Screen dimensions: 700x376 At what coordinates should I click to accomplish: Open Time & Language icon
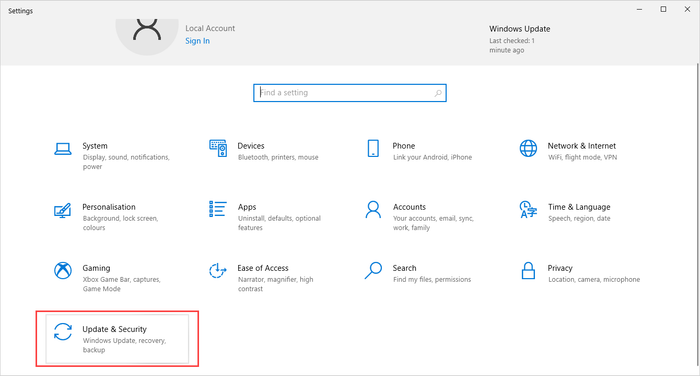(x=528, y=209)
